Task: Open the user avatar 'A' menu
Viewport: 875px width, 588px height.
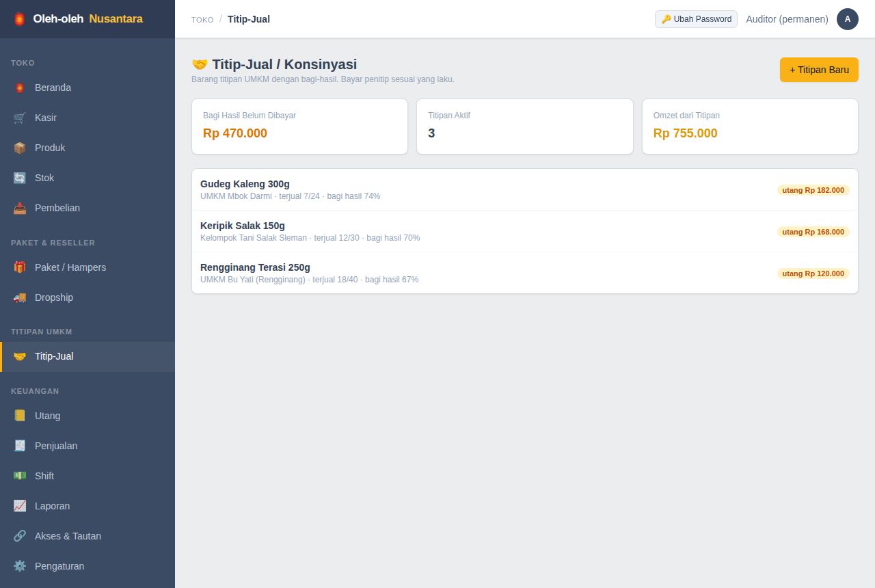Action: [x=848, y=19]
